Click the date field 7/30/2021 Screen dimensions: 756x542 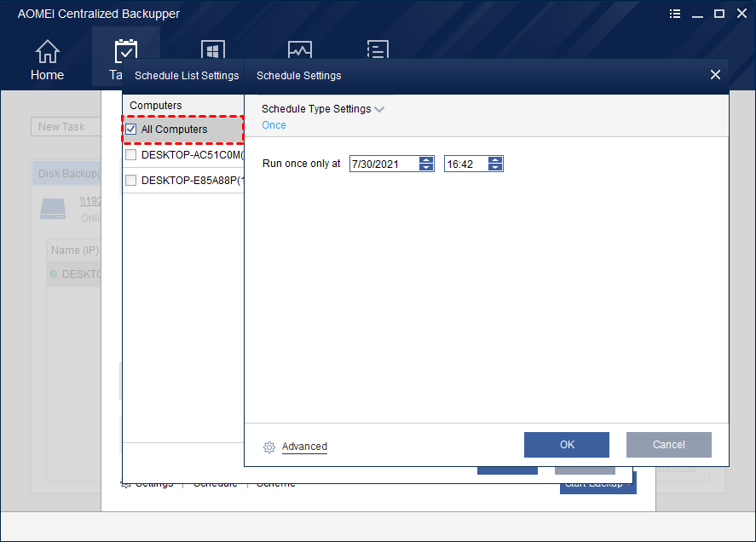pyautogui.click(x=384, y=164)
